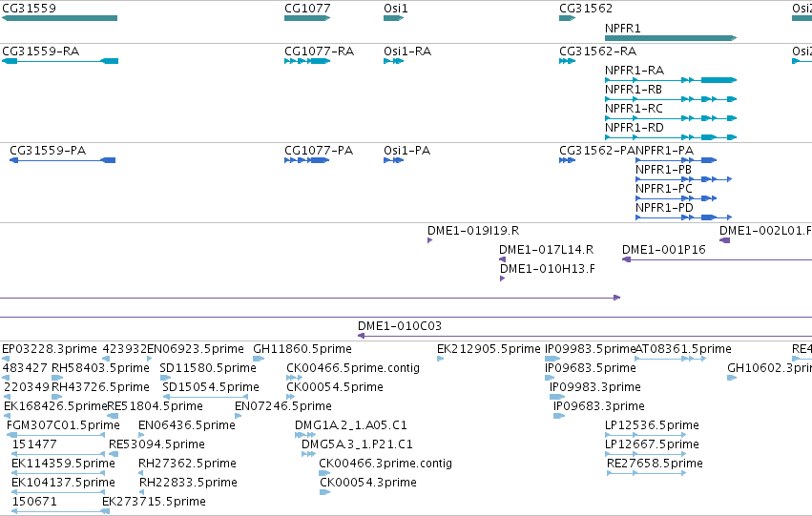Click the Osi1-PA protein label
The image size is (812, 516).
coord(407,151)
